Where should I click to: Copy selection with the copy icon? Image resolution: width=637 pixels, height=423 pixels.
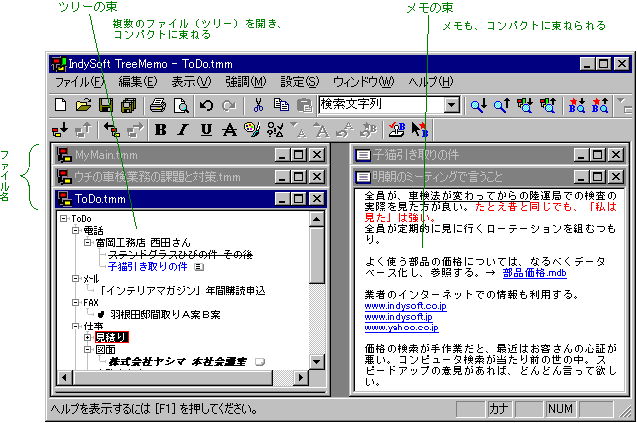(x=281, y=105)
